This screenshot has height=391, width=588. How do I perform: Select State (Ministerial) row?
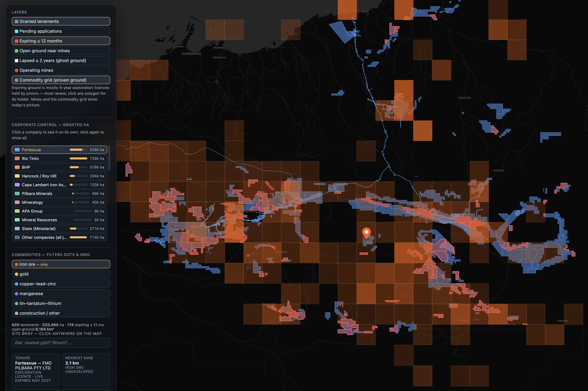(59, 228)
